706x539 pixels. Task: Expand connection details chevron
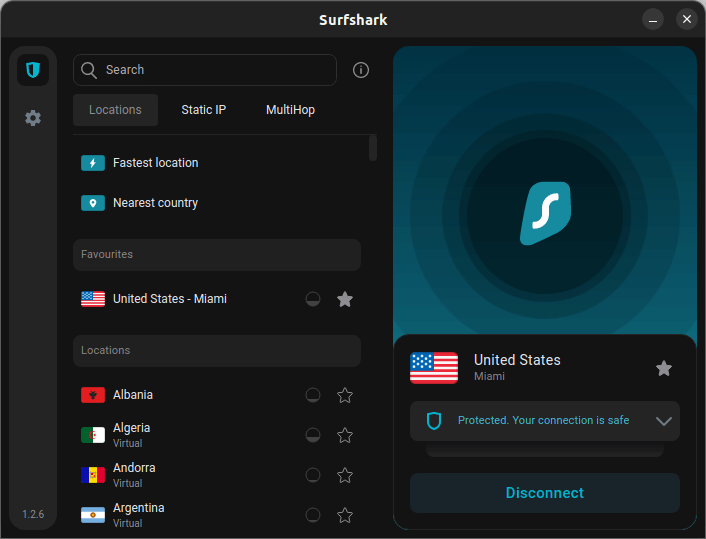pyautogui.click(x=664, y=421)
